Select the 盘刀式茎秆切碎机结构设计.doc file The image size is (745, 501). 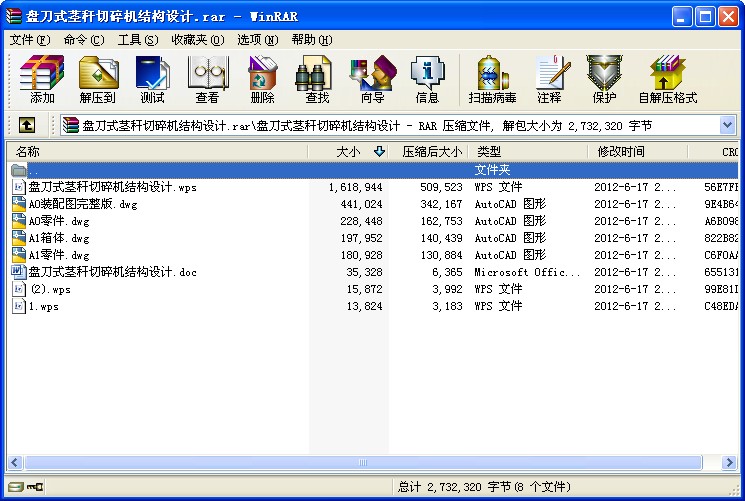(x=112, y=272)
